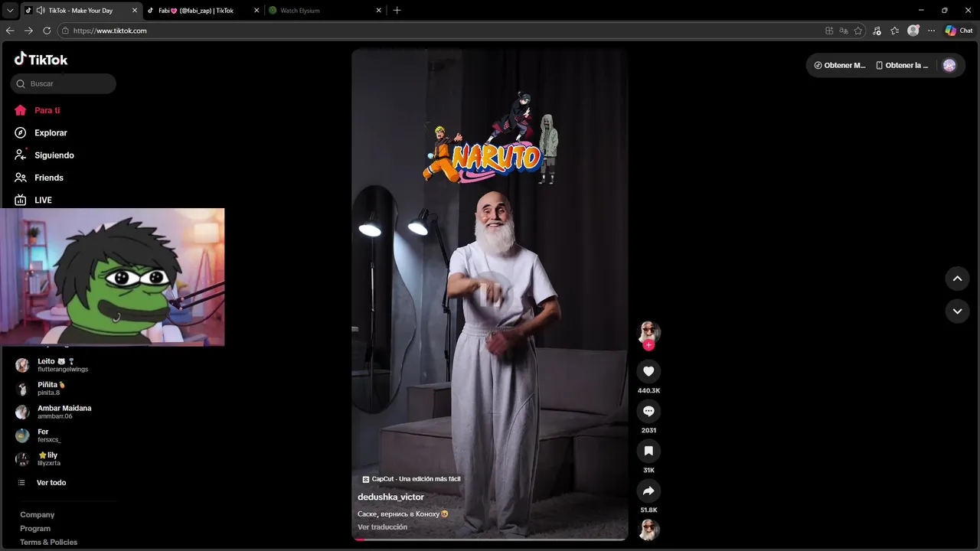Follow creator with red plus badge
980x551 pixels.
click(x=648, y=345)
